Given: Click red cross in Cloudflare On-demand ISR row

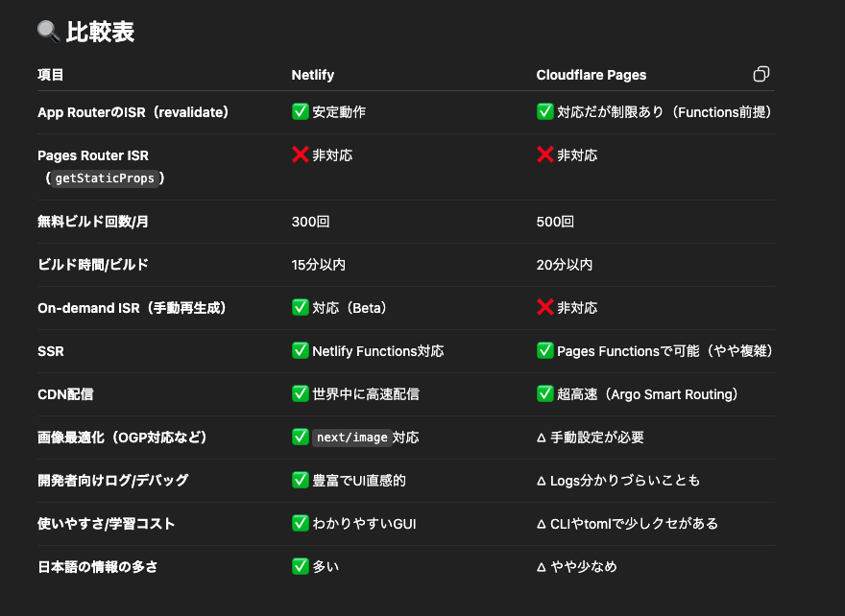Looking at the screenshot, I should pos(544,307).
